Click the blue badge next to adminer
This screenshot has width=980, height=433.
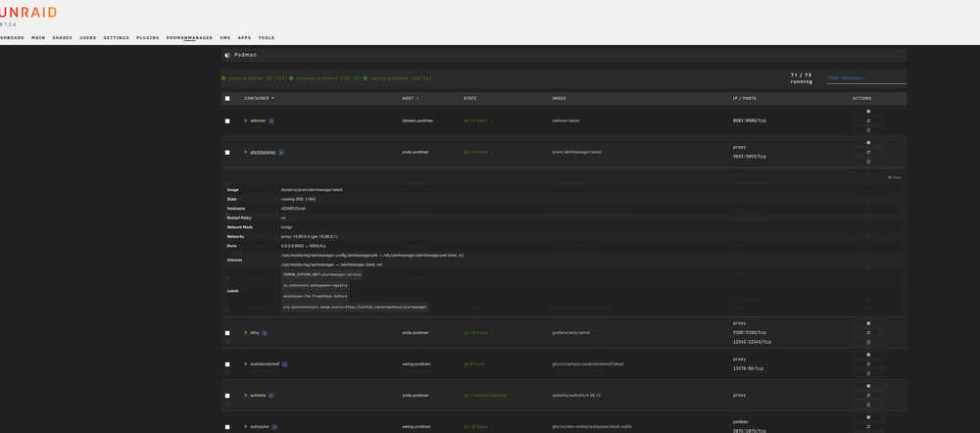(271, 120)
